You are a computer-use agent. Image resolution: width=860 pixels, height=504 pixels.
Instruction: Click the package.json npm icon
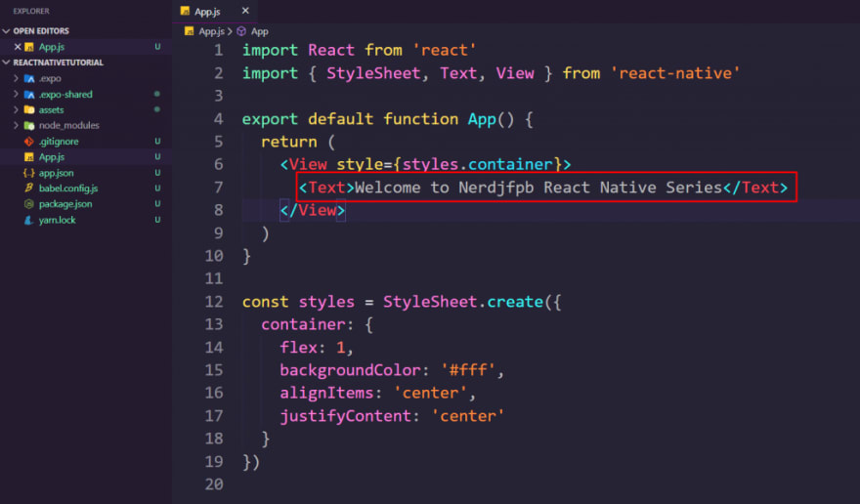[x=29, y=204]
